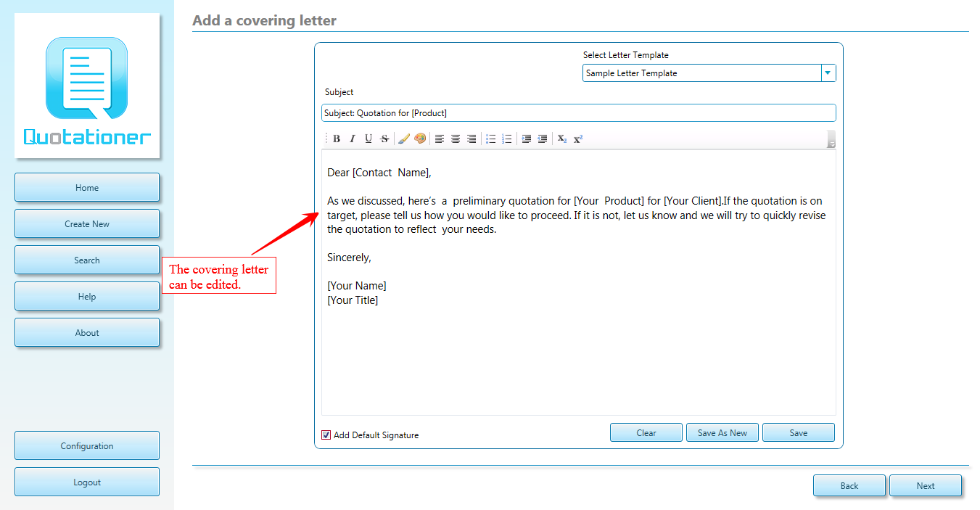Click the Sample Letter Template combo box
This screenshot has height=510, width=980.
709,73
